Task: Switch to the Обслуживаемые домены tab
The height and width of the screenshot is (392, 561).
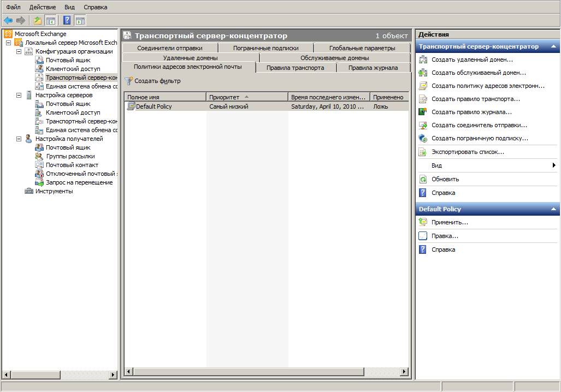Action: point(335,57)
